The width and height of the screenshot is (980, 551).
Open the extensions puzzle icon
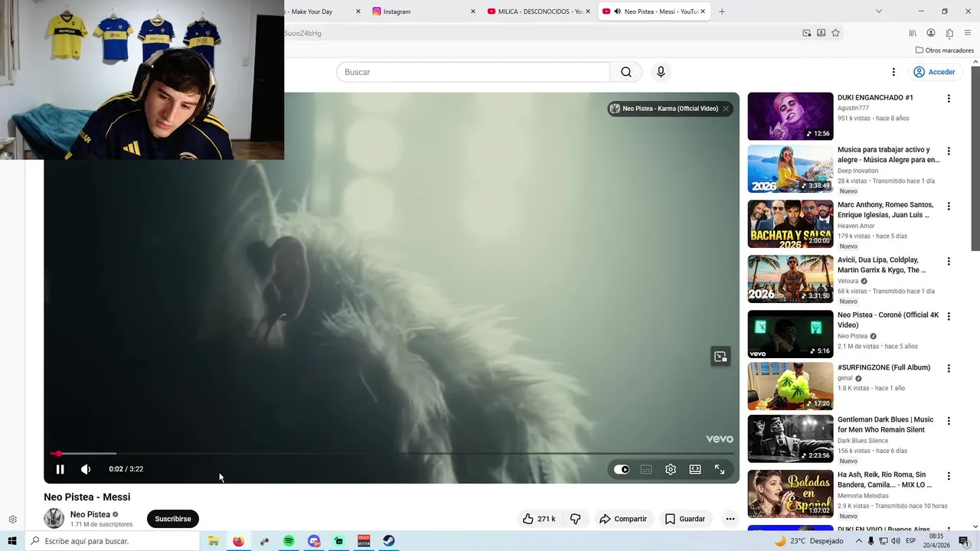click(949, 33)
